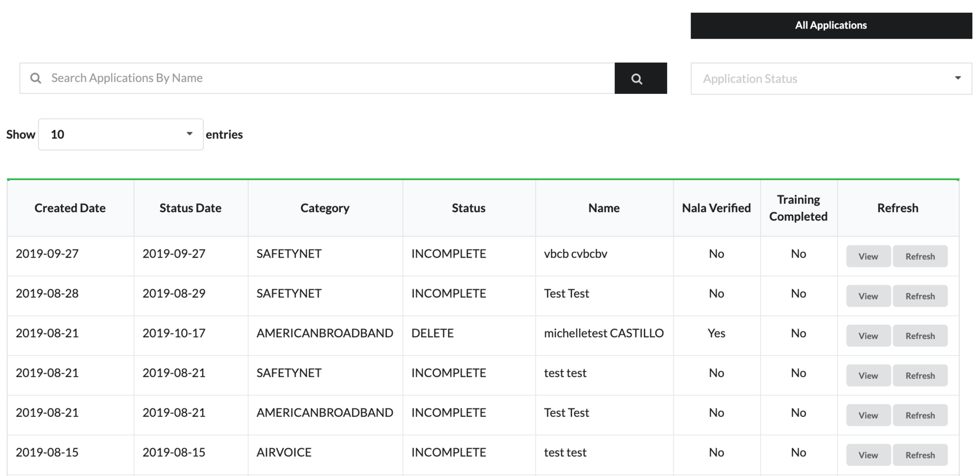This screenshot has width=980, height=476.
Task: Sort by Created Date column header
Action: click(x=70, y=208)
